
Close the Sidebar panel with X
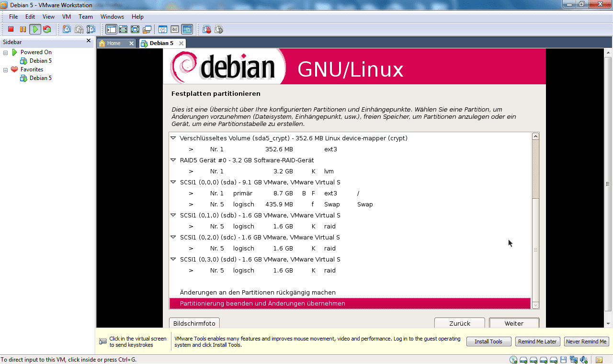(x=89, y=41)
